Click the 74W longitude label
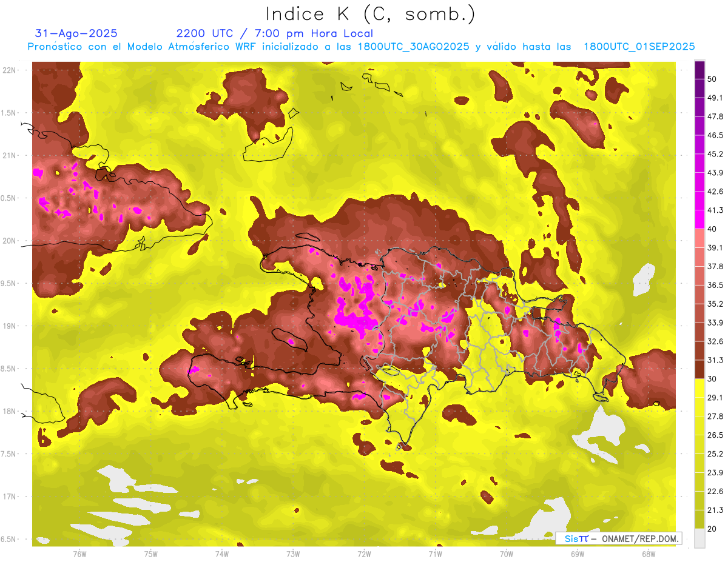The width and height of the screenshot is (728, 562). pos(221,554)
